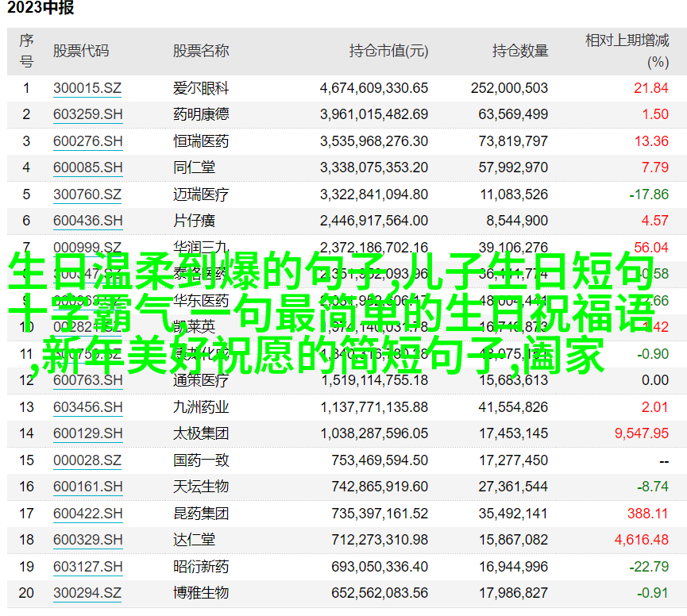This screenshot has width=687, height=616.
Task: Select holding quantity 63,569,499
Action: pyautogui.click(x=513, y=115)
